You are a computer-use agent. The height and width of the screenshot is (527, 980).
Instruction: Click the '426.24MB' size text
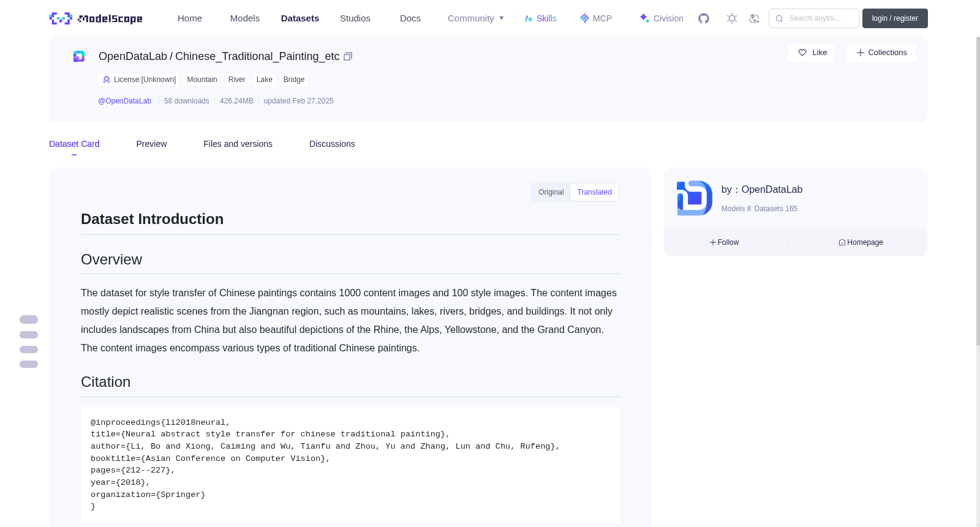pyautogui.click(x=236, y=101)
